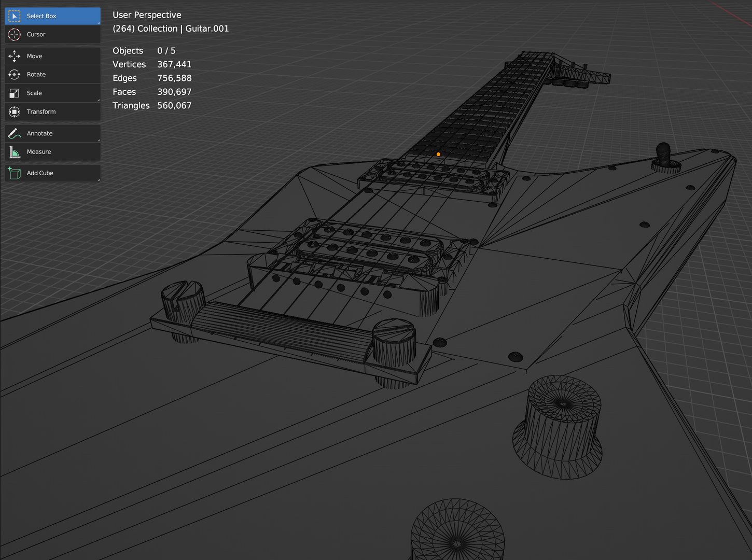The width and height of the screenshot is (752, 560).
Task: Select the Select Box tool icon
Action: click(x=15, y=16)
